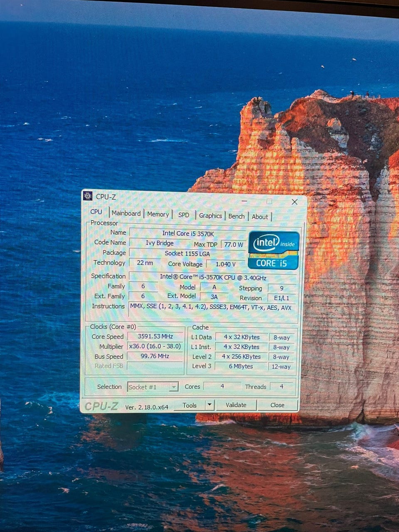The image size is (399, 532).
Task: Click the empty Rated FSB field
Action: coord(155,366)
